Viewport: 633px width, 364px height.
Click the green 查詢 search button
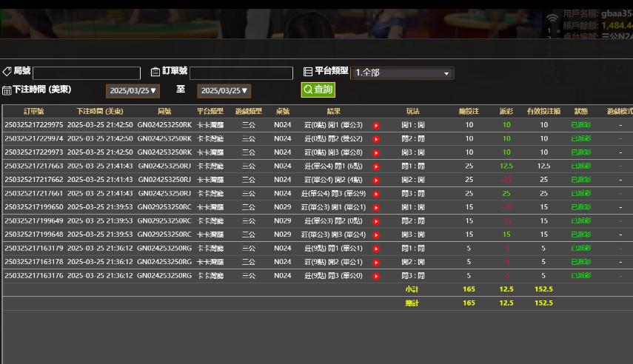click(318, 90)
